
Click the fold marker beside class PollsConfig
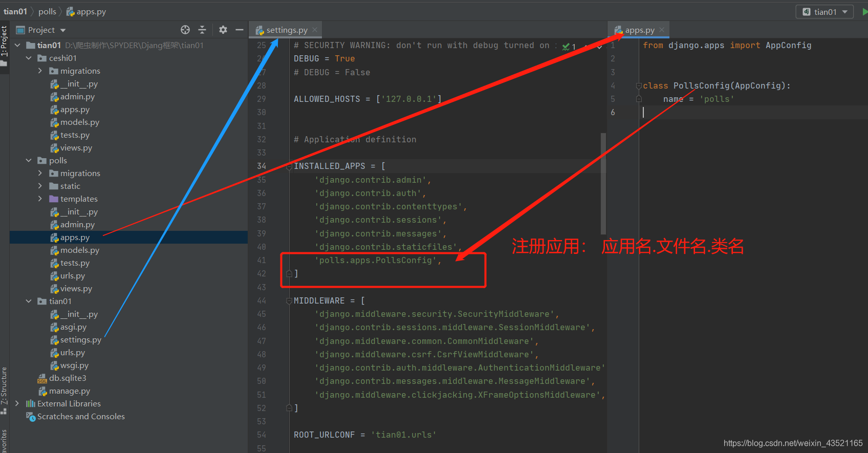(639, 86)
